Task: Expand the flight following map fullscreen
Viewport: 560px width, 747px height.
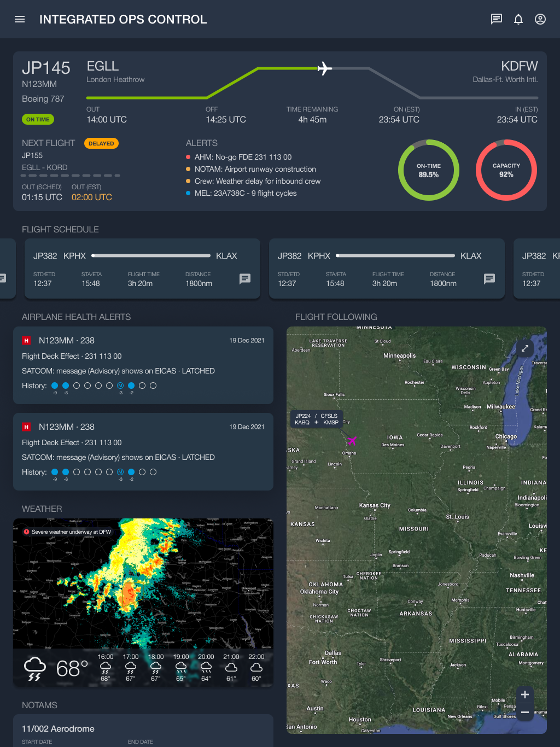Action: coord(525,348)
